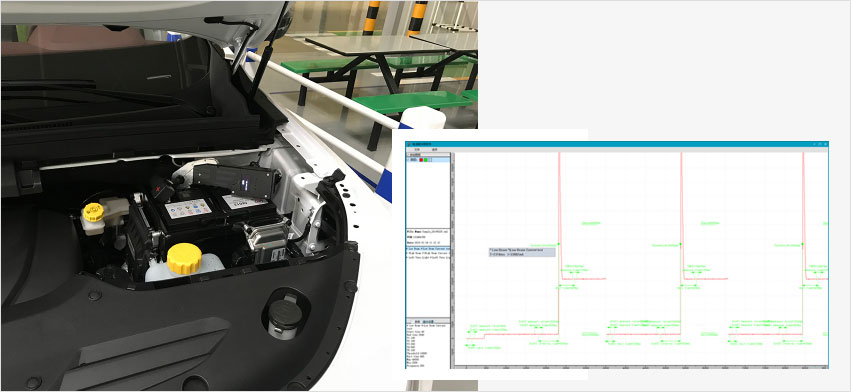Switch to the first tab of the parameters panel
The width and height of the screenshot is (852, 392).
click(417, 322)
